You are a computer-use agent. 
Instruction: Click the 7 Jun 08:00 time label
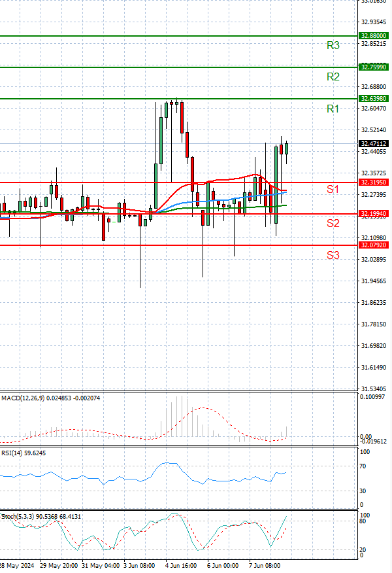pyautogui.click(x=265, y=566)
